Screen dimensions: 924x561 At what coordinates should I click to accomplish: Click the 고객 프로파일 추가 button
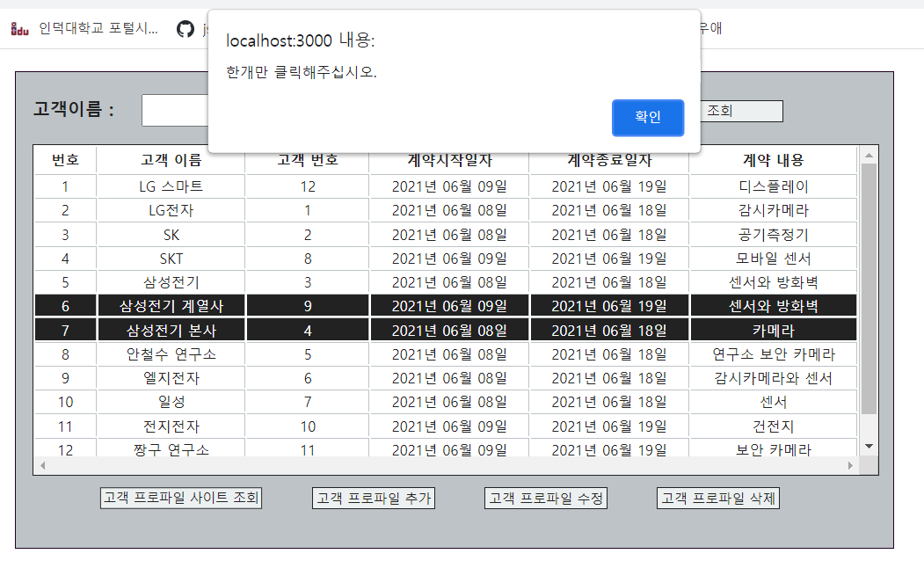click(x=373, y=497)
